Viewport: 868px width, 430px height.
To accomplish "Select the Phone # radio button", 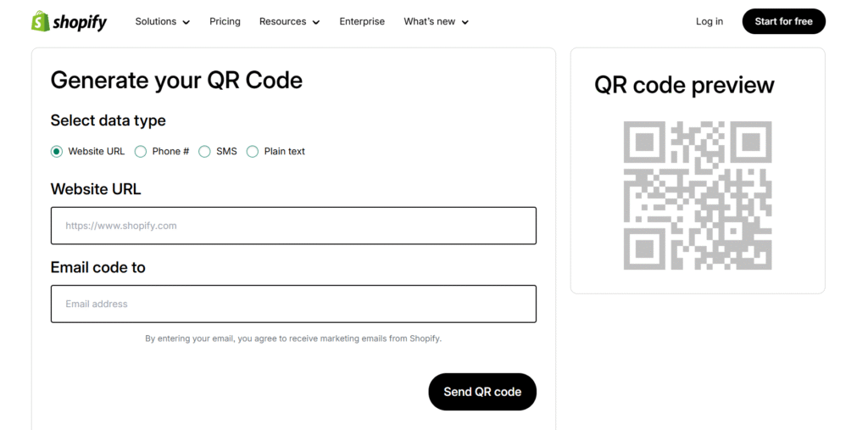I will coord(141,151).
